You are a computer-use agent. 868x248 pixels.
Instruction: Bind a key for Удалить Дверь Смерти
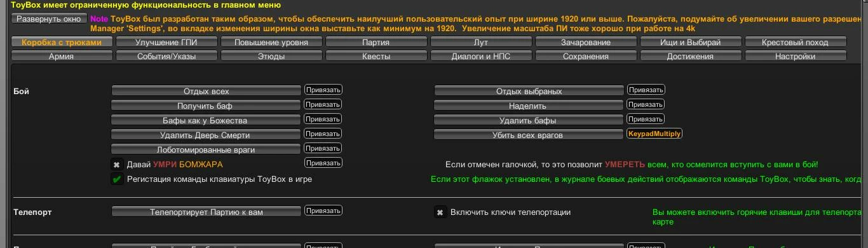click(323, 134)
